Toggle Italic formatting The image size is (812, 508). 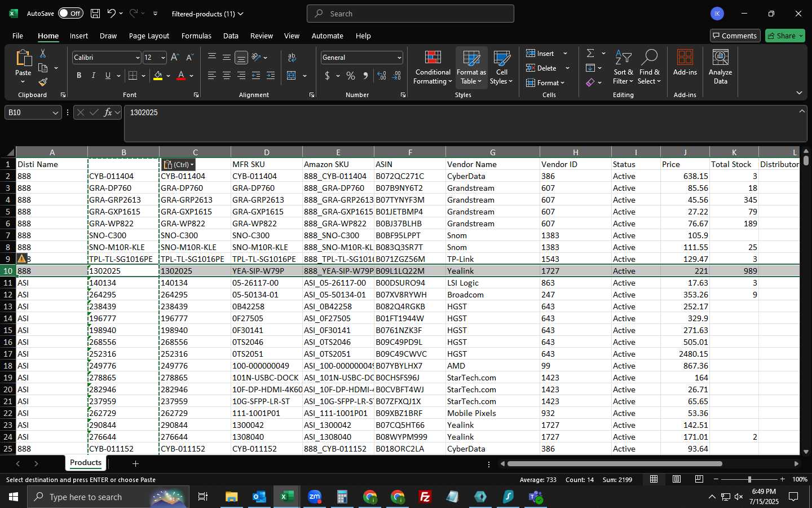pos(93,76)
